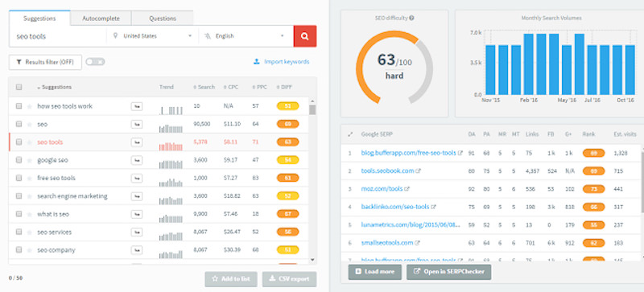Star the 'free seo tools' keyword
The height and width of the screenshot is (292, 644).
click(29, 179)
